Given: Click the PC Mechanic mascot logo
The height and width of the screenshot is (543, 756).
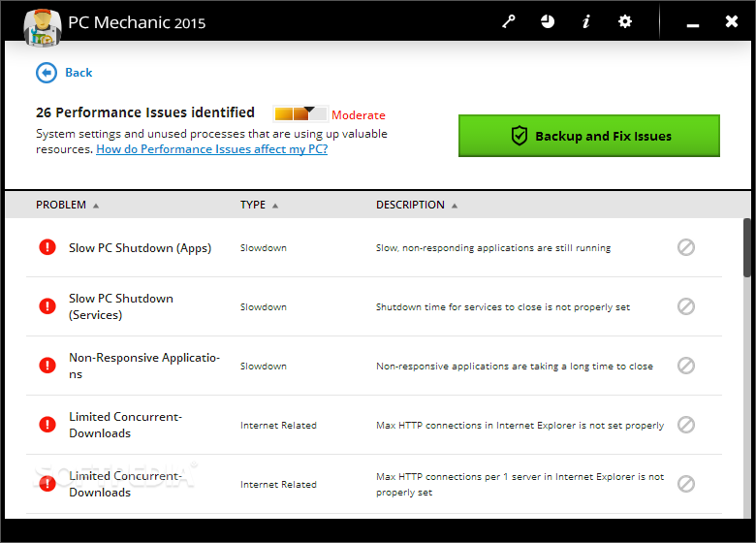Looking at the screenshot, I should 43,28.
